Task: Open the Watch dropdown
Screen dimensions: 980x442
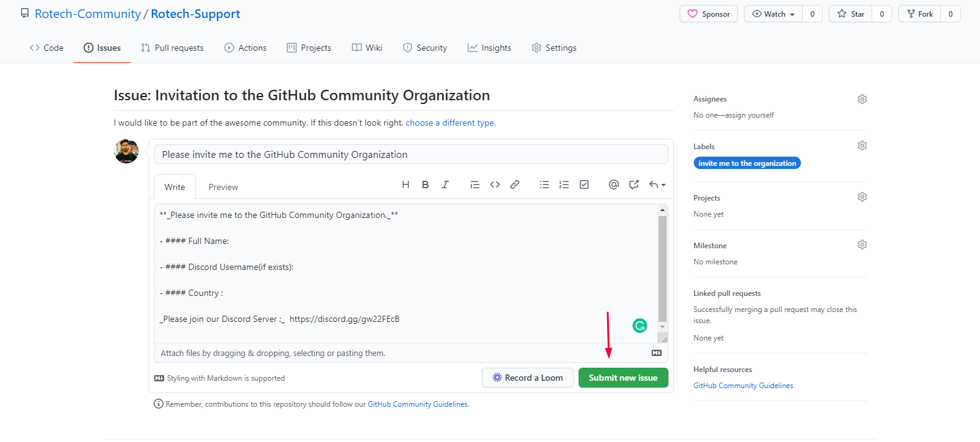Action: pyautogui.click(x=774, y=14)
